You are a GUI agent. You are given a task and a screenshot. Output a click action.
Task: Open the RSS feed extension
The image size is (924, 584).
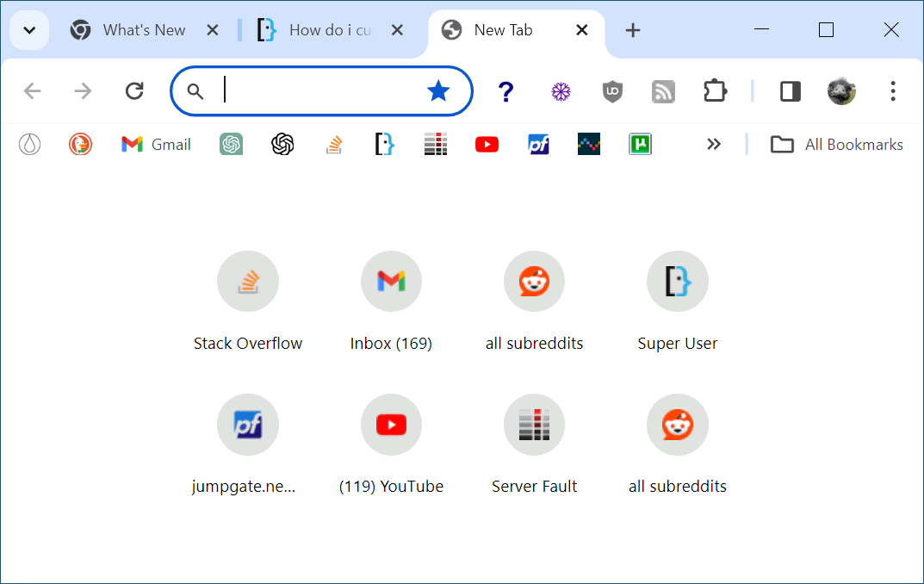[x=664, y=91]
